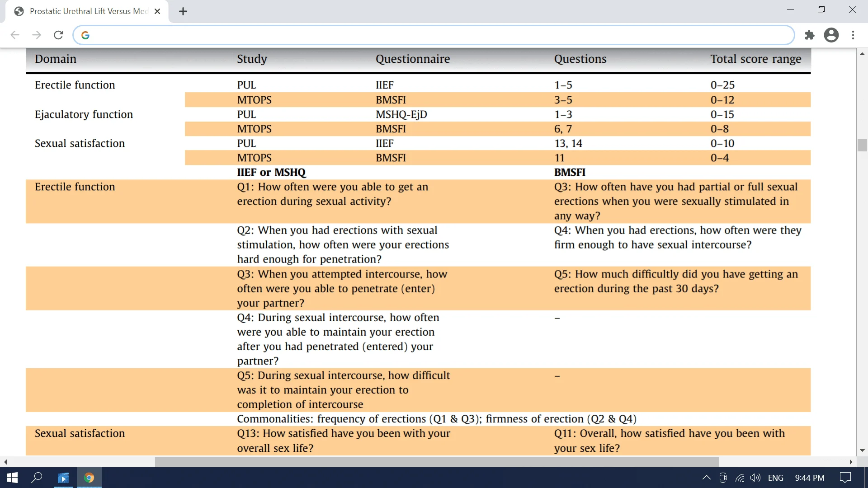Switch the ENG input language
This screenshot has height=488, width=868.
click(x=776, y=478)
